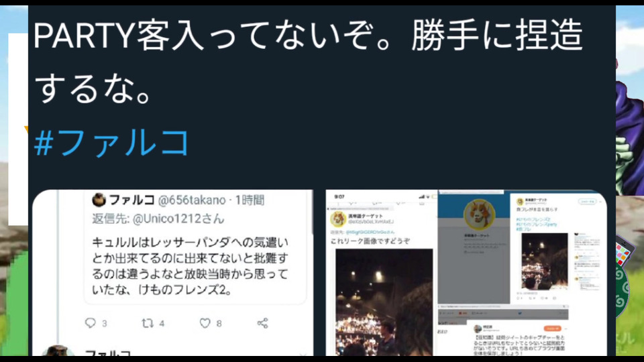Click the second ファルコ avatar at bottom
The width and height of the screenshot is (644, 362).
coord(58,351)
